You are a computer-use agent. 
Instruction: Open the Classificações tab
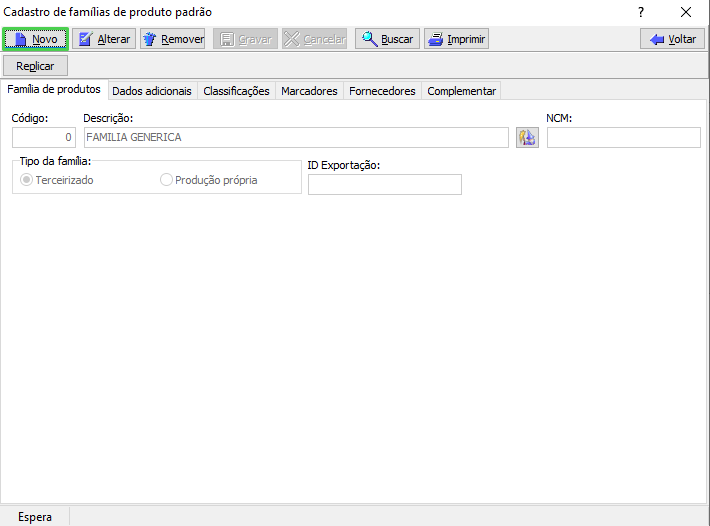coord(236,91)
